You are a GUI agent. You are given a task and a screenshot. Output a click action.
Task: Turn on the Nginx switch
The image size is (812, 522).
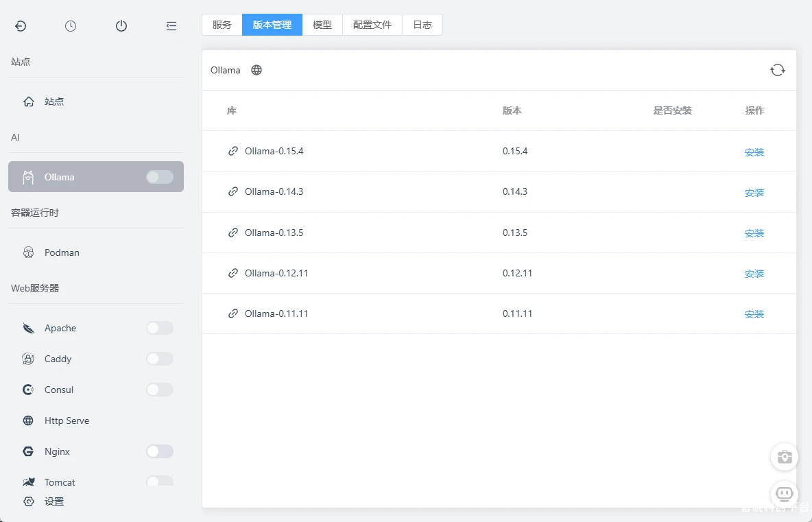pos(159,451)
